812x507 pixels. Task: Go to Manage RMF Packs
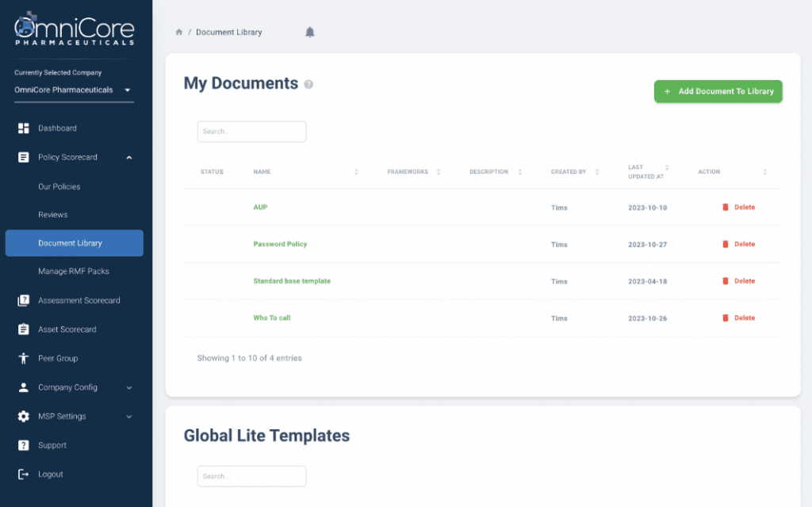[x=74, y=271]
